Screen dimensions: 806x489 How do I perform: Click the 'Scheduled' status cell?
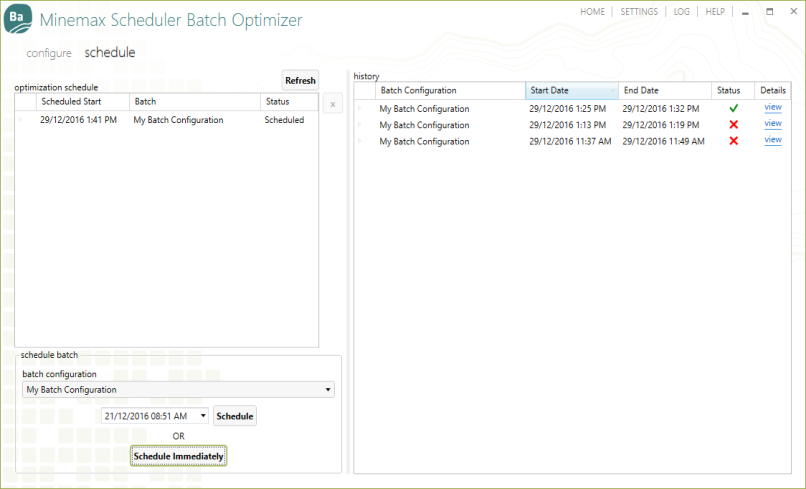(x=284, y=120)
